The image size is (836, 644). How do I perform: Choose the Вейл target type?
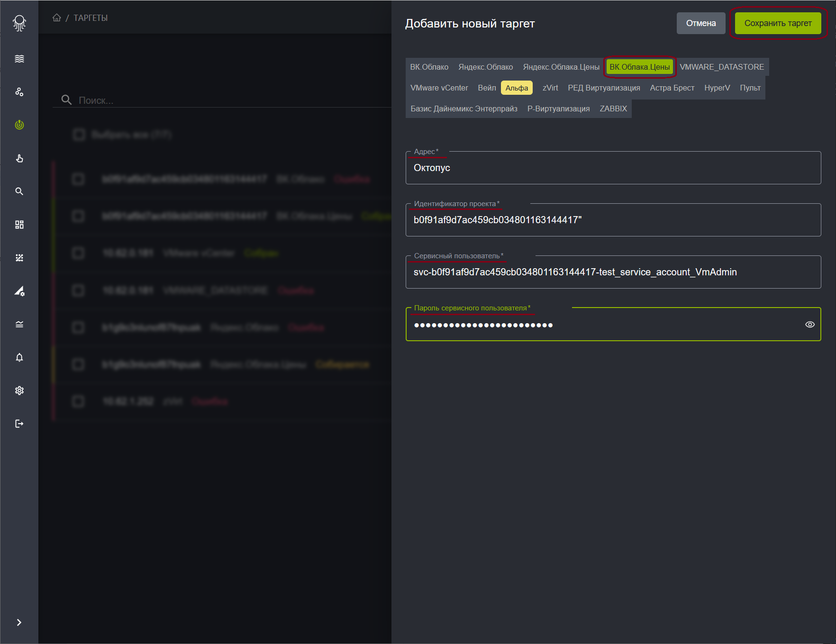[487, 88]
